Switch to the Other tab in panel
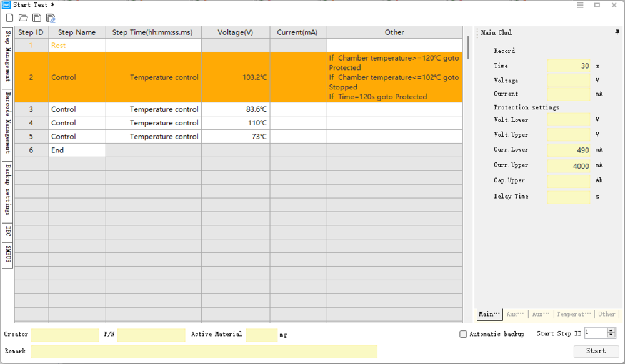 (606, 314)
